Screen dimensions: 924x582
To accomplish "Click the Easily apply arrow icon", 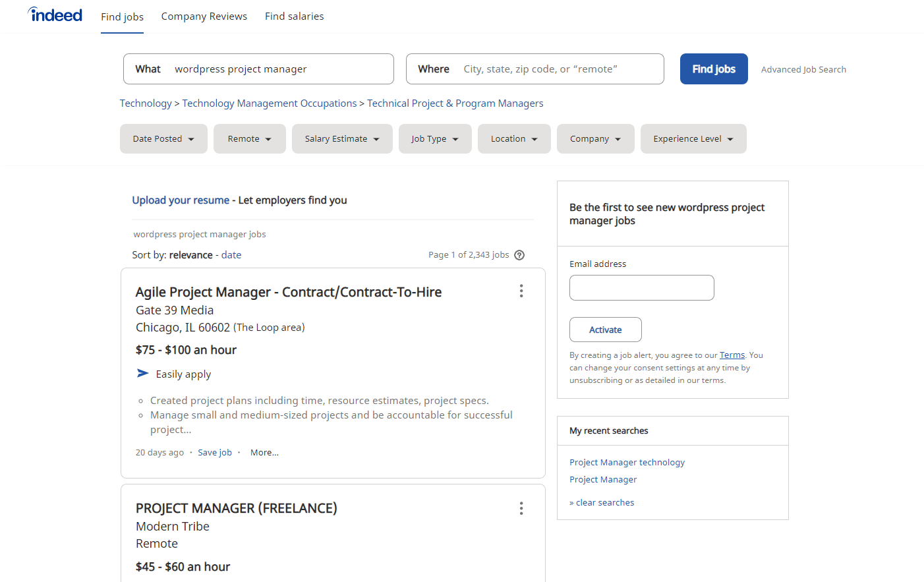I will pos(142,374).
